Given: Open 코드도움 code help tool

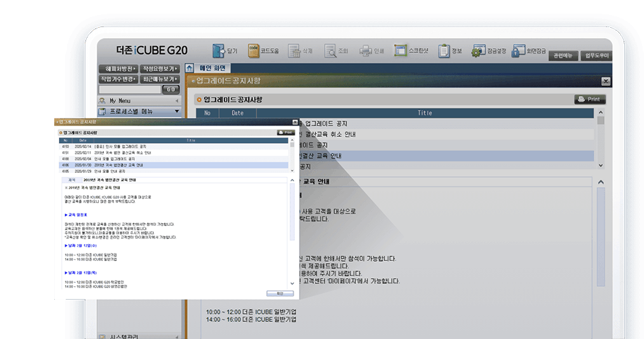Looking at the screenshot, I should [254, 51].
